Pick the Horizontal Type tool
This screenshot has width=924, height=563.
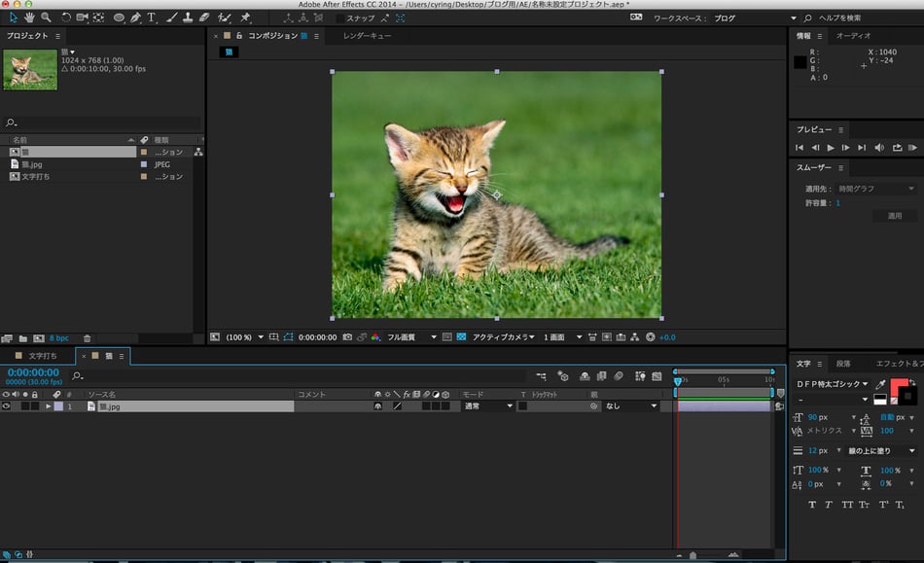pos(152,18)
